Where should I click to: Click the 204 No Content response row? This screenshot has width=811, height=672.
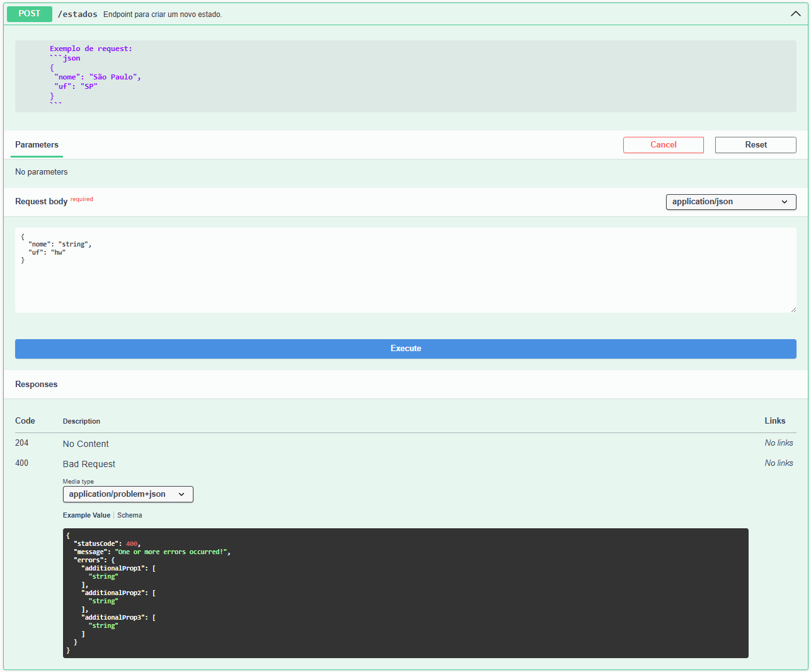coord(86,443)
